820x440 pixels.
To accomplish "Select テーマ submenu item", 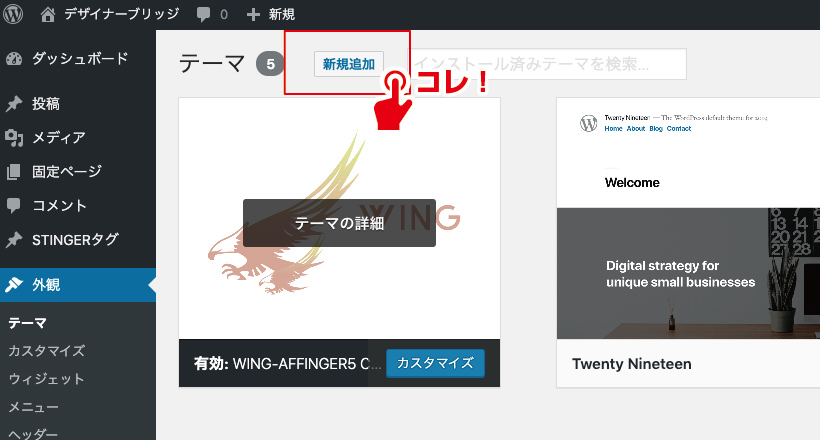I will pyautogui.click(x=28, y=323).
